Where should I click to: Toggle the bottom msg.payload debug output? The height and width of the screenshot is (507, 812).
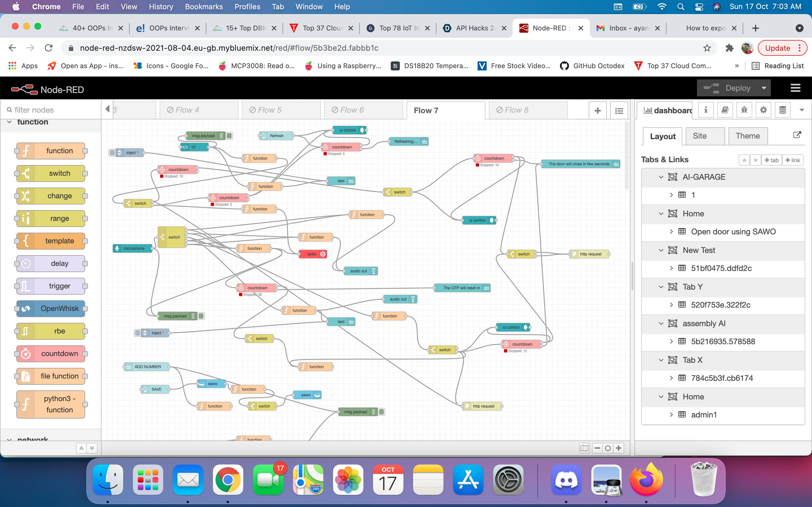(382, 412)
